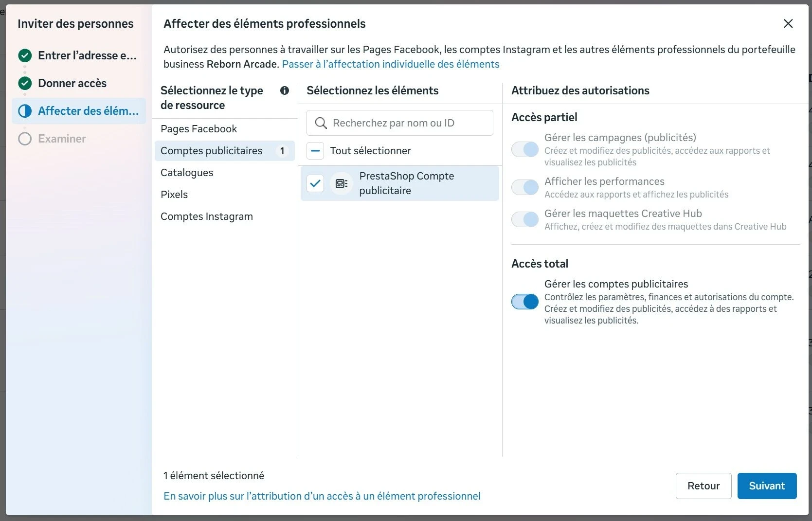This screenshot has width=812, height=521.
Task: Click the Gérer les maquettes Creative Hub label
Action: [x=623, y=214]
